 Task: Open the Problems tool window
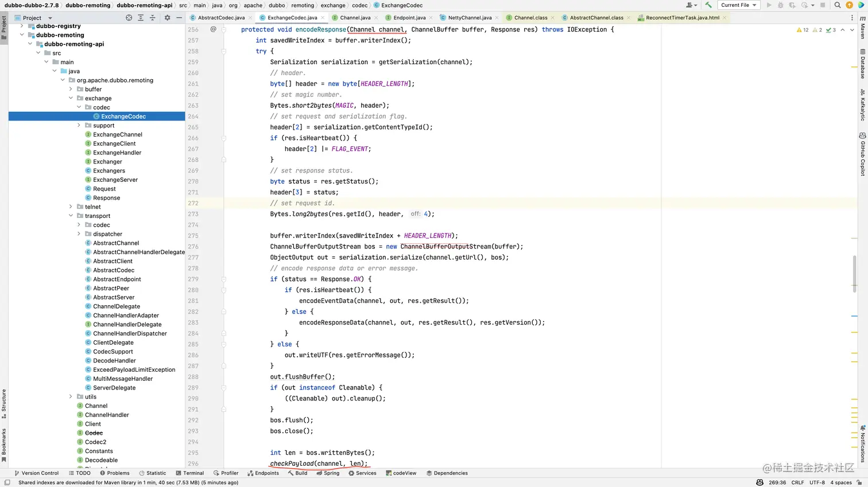114,473
